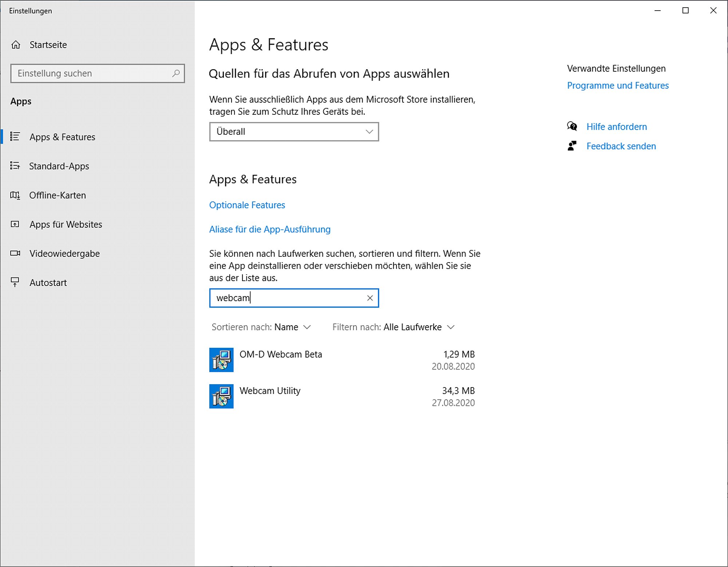728x567 pixels.
Task: Minimize the Einstellungen window
Action: pos(657,11)
